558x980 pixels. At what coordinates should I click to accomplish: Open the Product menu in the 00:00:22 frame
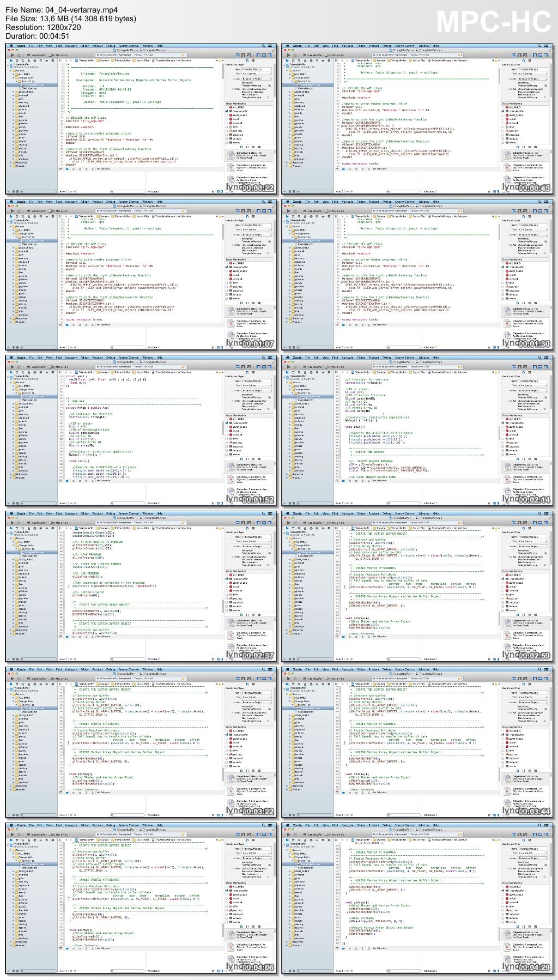pos(98,46)
